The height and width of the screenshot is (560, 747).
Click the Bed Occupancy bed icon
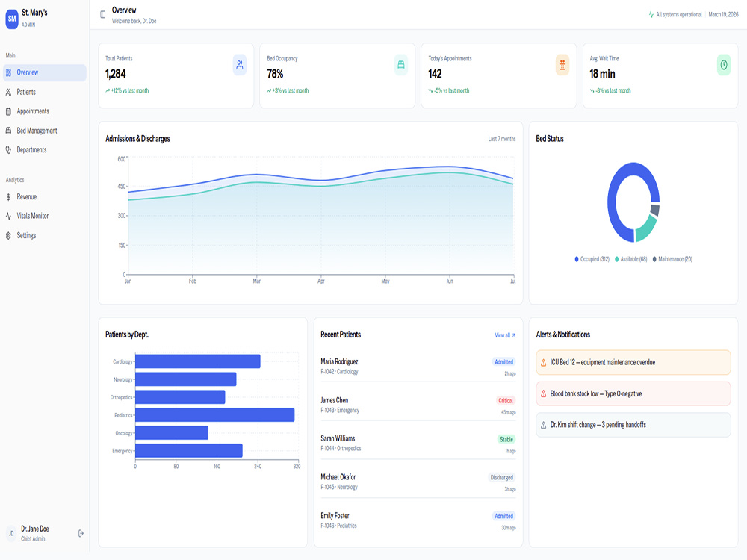401,65
